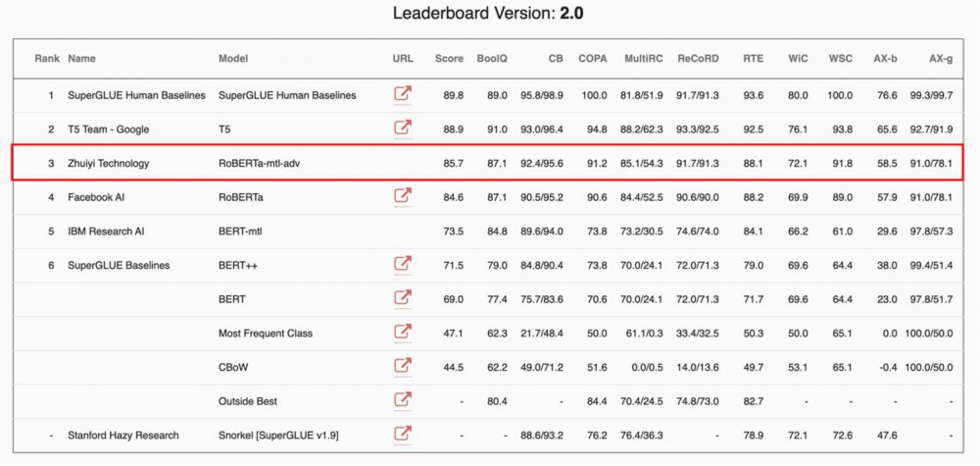Sort by the Score column header
The height and width of the screenshot is (466, 980).
(x=449, y=59)
